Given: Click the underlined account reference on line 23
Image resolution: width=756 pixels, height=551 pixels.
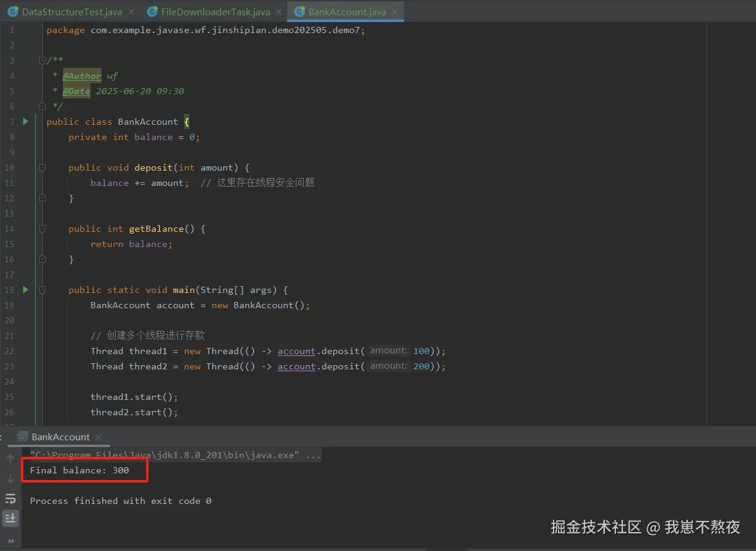Looking at the screenshot, I should (x=296, y=366).
